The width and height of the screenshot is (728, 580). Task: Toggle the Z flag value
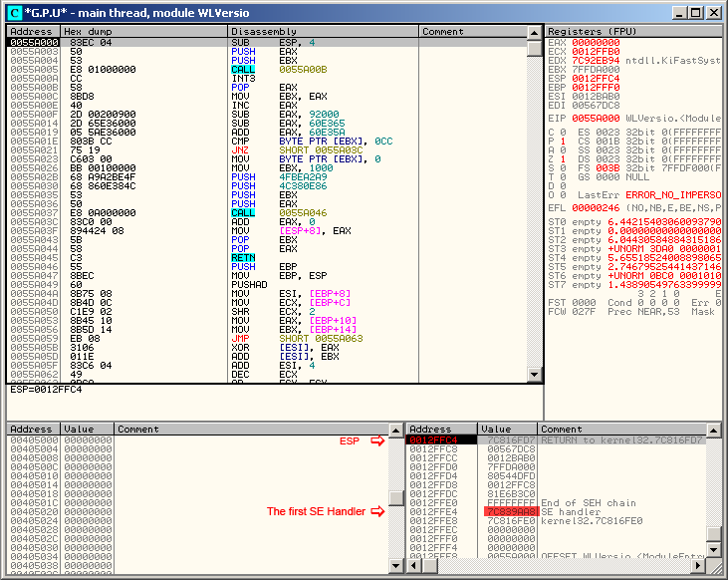click(563, 158)
